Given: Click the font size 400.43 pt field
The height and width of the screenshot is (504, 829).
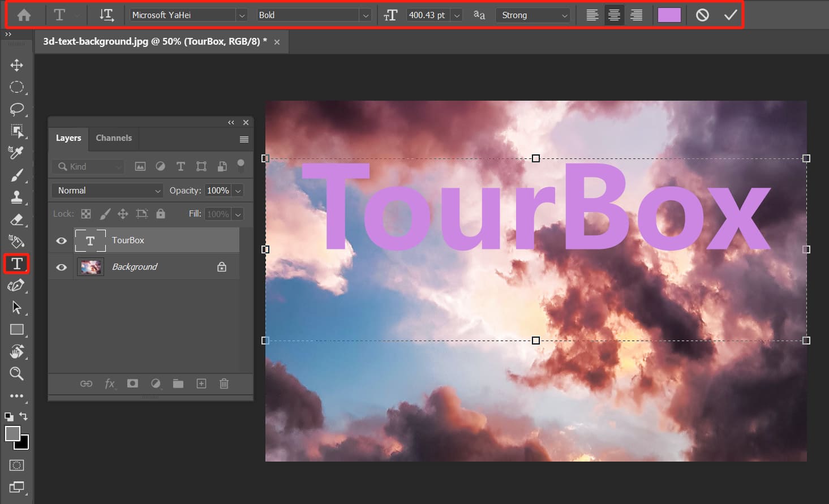Looking at the screenshot, I should tap(428, 15).
